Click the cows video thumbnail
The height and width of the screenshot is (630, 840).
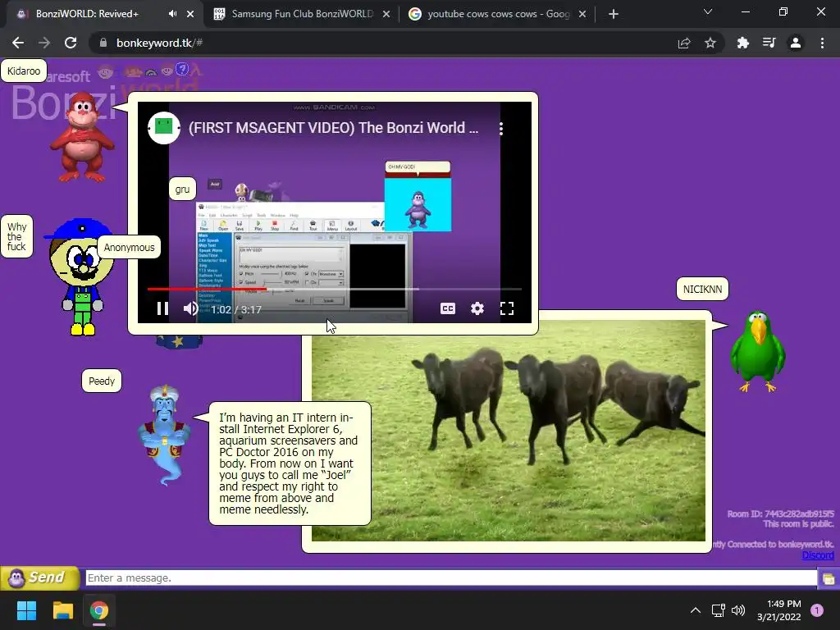(508, 430)
